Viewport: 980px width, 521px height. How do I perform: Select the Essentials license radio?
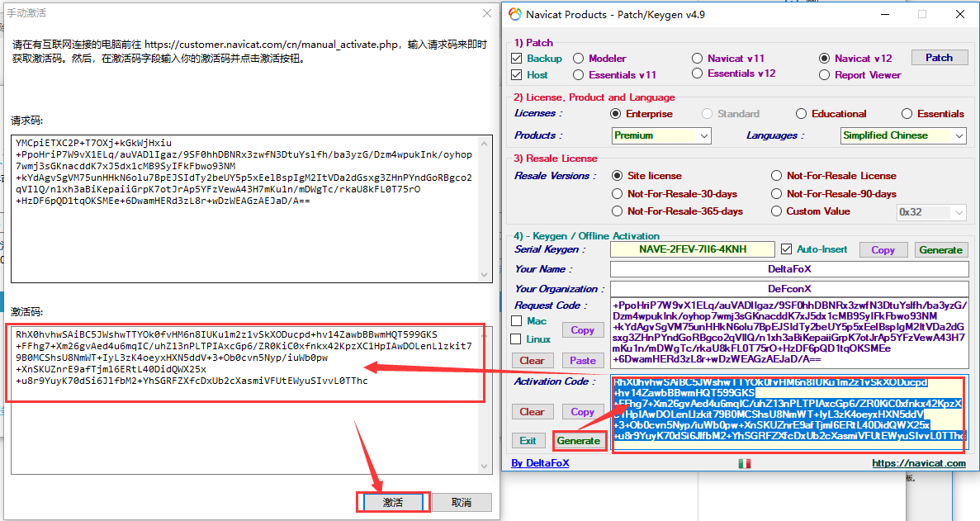pyautogui.click(x=907, y=114)
